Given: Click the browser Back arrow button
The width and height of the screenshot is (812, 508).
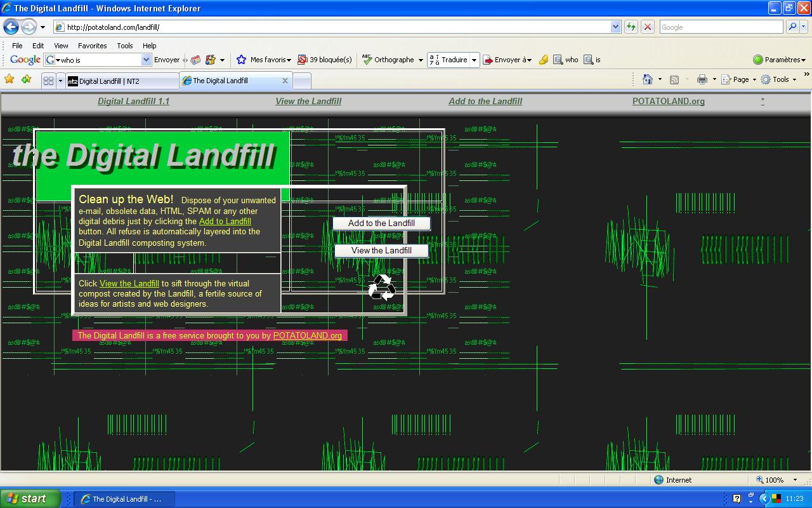Looking at the screenshot, I should pyautogui.click(x=11, y=27).
